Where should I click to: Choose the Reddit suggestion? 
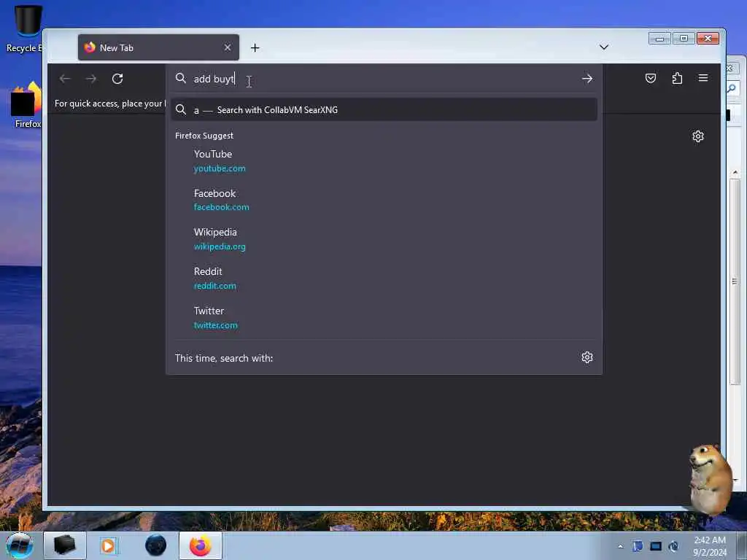click(x=384, y=279)
